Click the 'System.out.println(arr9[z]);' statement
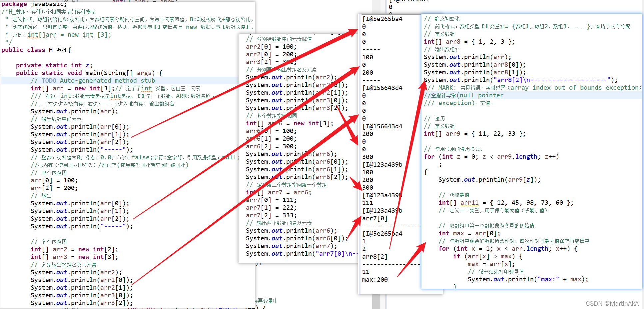This screenshot has height=309, width=644. pos(489,180)
